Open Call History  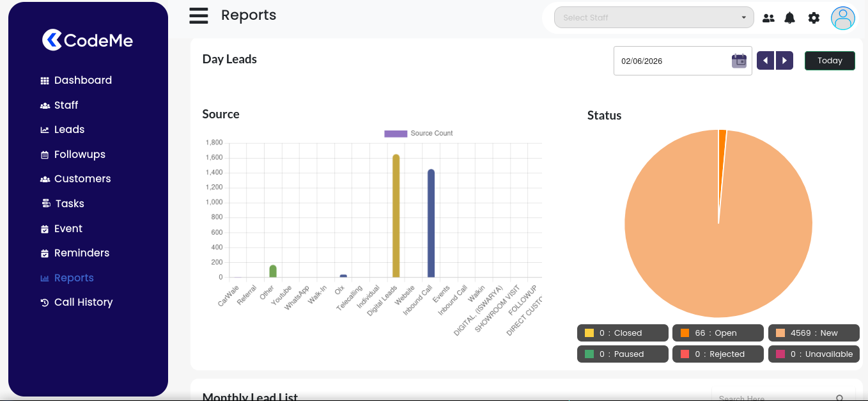pyautogui.click(x=84, y=302)
